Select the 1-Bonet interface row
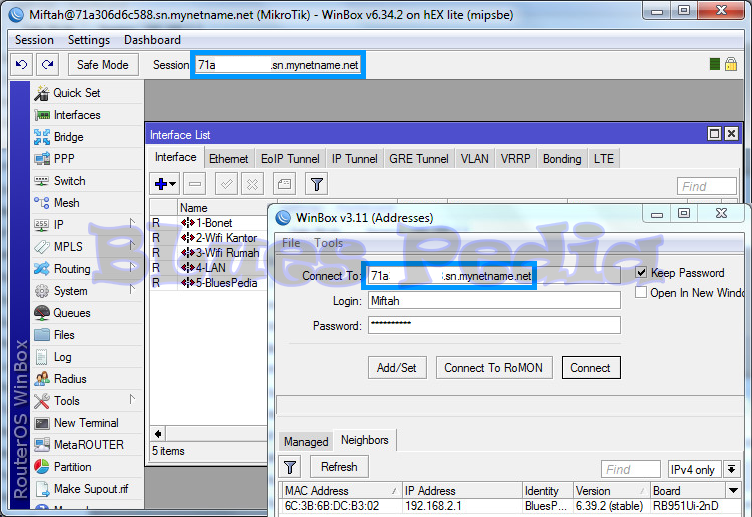Screen dimensions: 752x517 point(208,223)
